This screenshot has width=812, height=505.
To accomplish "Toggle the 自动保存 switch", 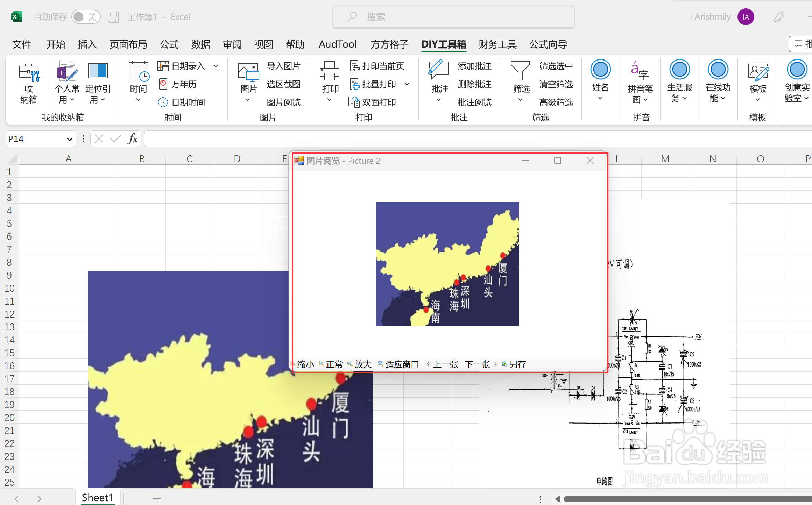I will tap(86, 17).
